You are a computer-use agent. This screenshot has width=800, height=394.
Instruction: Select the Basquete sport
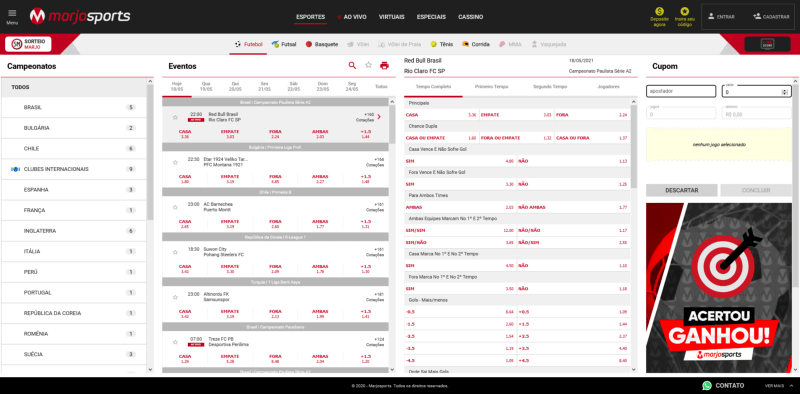click(321, 44)
